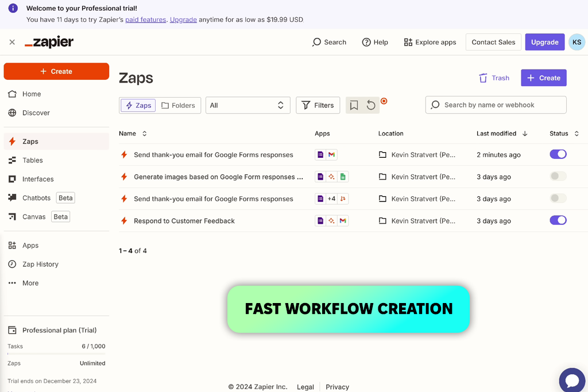Sort by Last modified column
588x392 pixels.
502,133
